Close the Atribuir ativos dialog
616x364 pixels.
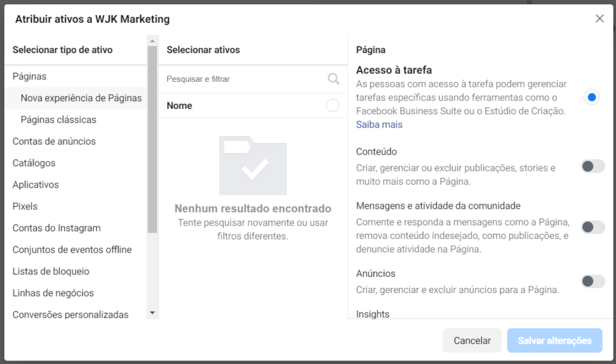(599, 19)
